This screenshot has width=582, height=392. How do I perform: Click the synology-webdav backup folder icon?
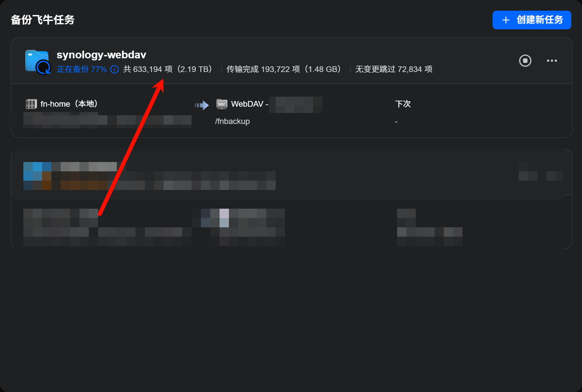click(x=38, y=62)
